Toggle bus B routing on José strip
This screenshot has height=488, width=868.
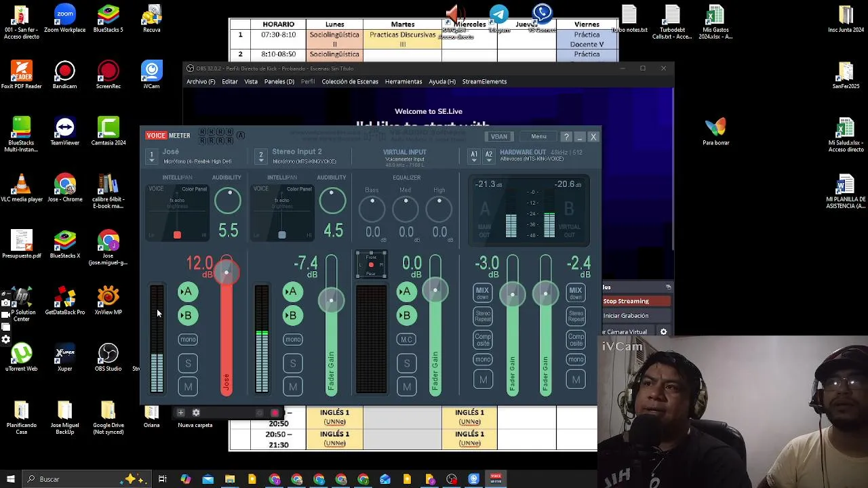coord(188,315)
